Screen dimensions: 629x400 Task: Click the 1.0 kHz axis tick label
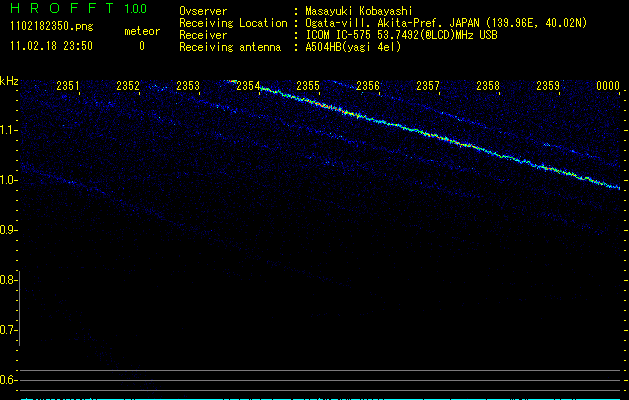9,180
